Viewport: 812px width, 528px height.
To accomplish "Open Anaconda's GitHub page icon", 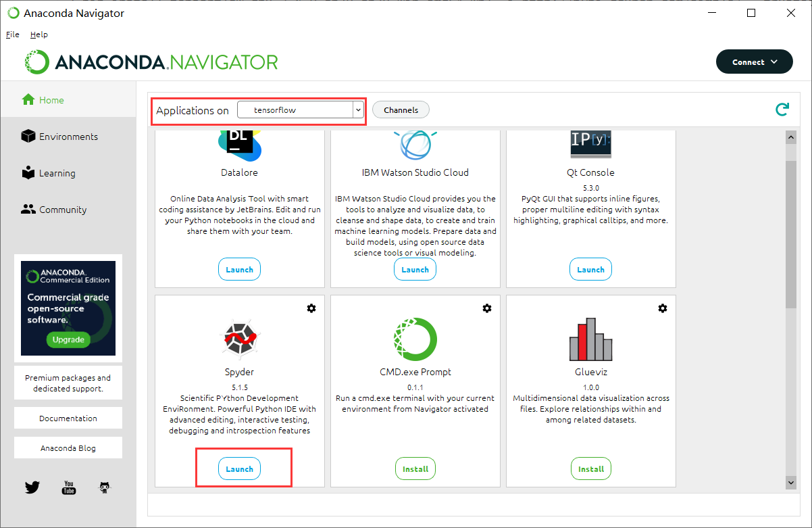I will [x=105, y=487].
